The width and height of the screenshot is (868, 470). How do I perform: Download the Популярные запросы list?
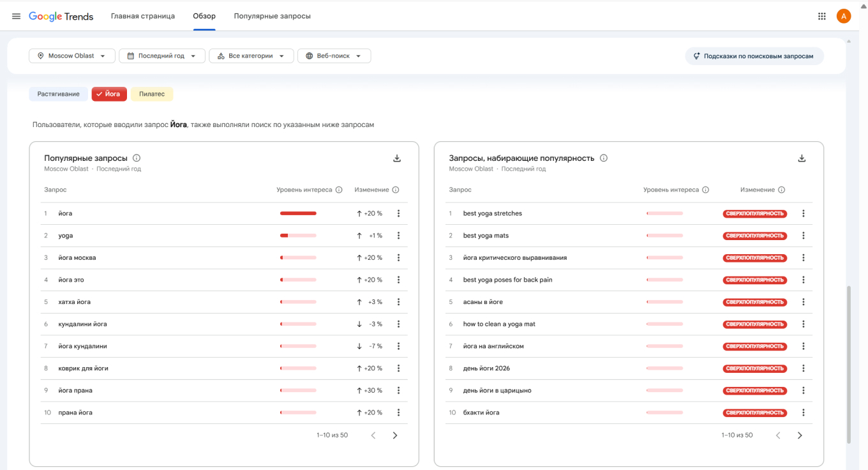(x=397, y=158)
